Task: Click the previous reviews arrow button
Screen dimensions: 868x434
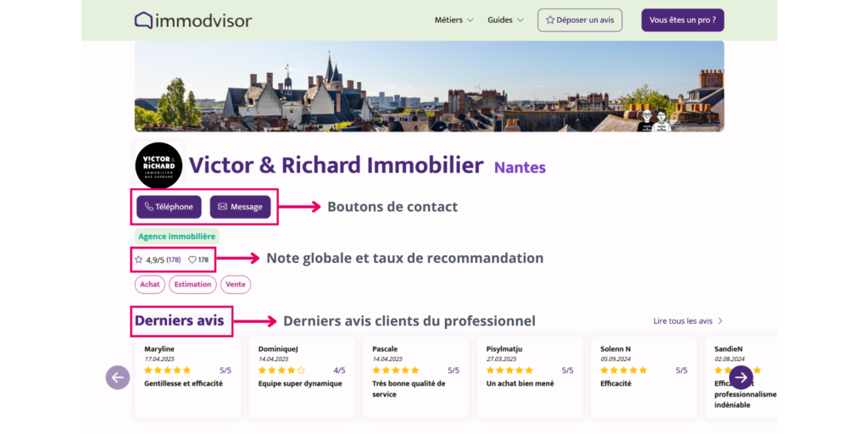Action: click(118, 377)
